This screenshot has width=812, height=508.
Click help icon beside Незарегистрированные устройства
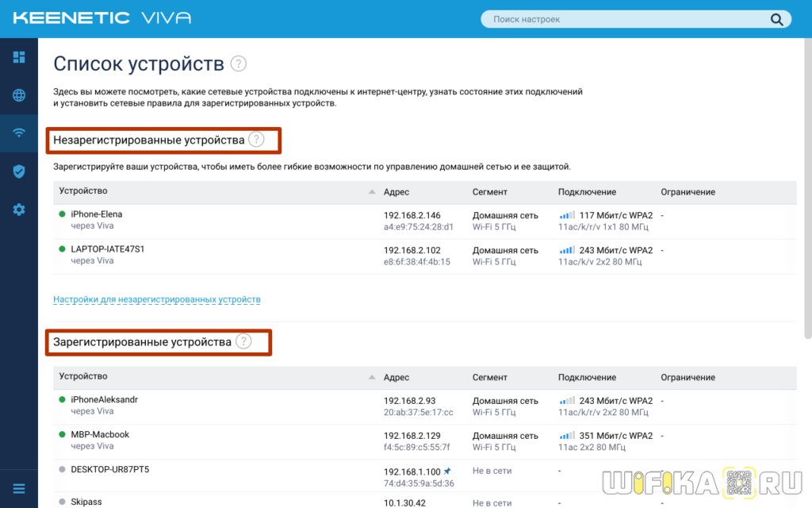(x=255, y=140)
